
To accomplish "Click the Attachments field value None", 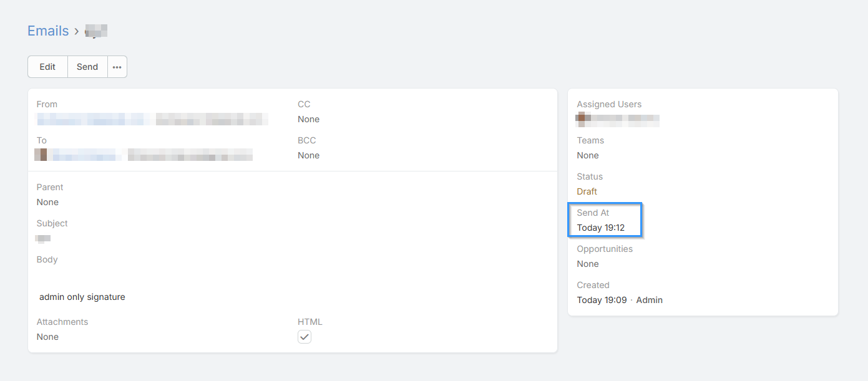I will pyautogui.click(x=47, y=337).
